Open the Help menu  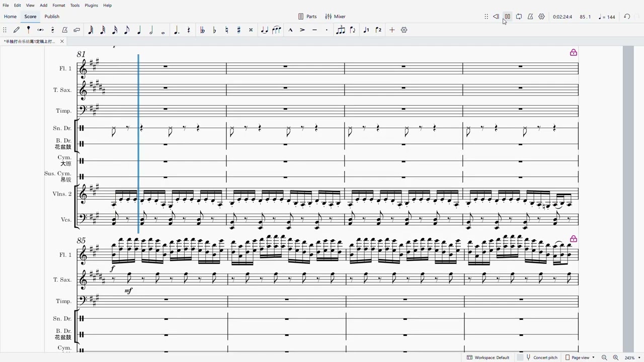pos(107,5)
